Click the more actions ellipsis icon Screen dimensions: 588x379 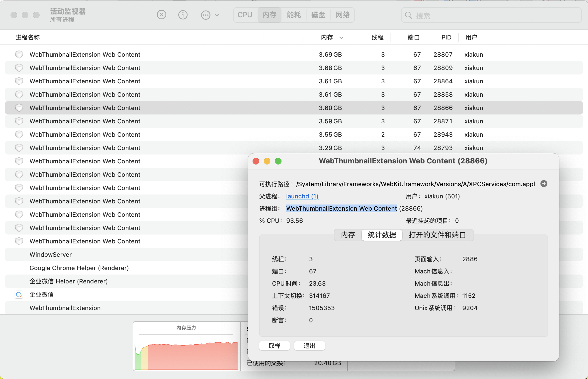point(206,15)
